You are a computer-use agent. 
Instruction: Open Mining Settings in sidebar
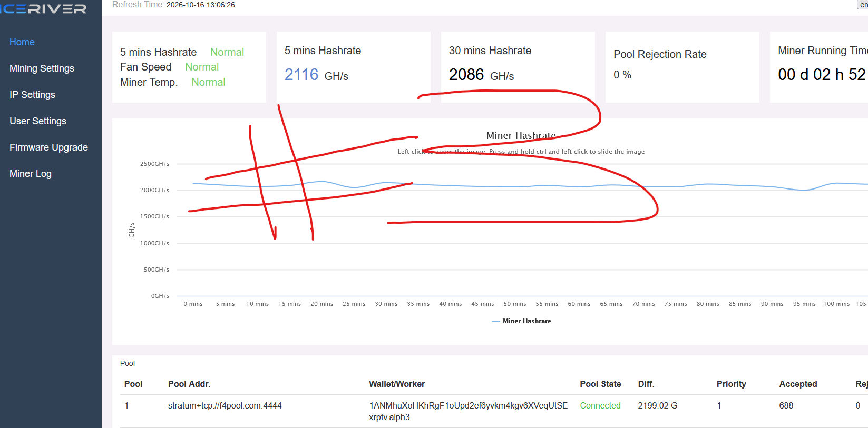pos(42,68)
